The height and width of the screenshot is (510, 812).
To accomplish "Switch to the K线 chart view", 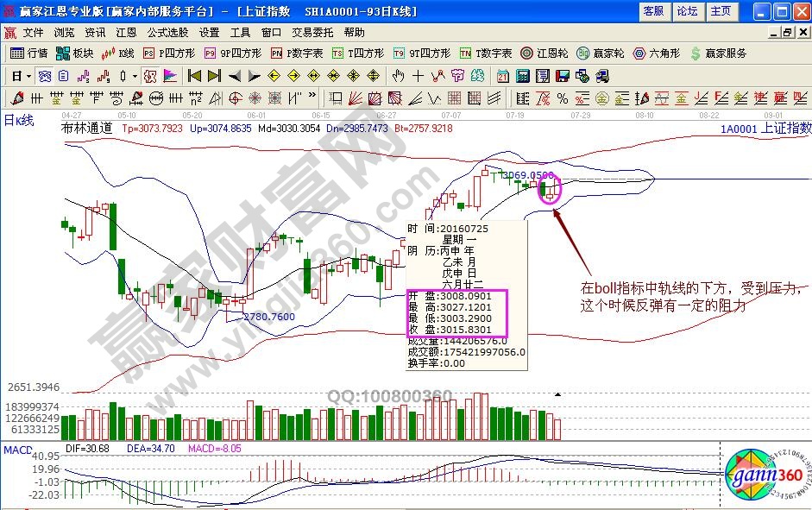I will 119,53.
